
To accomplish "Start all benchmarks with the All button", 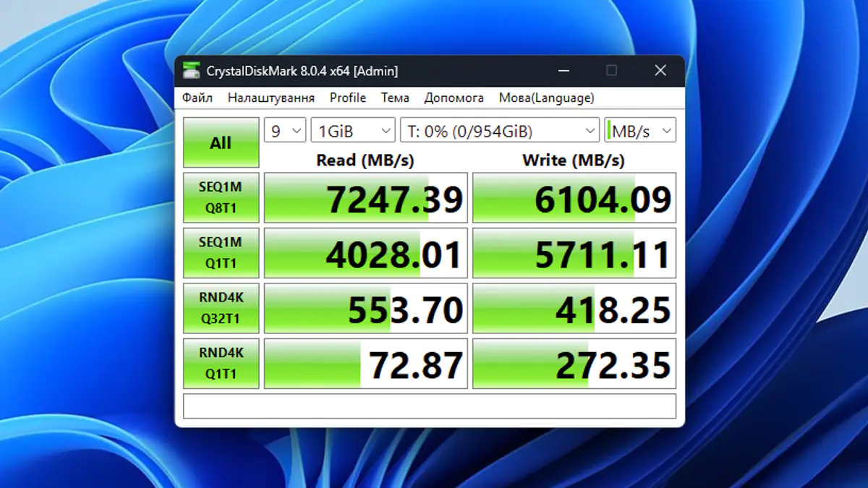I will [221, 142].
